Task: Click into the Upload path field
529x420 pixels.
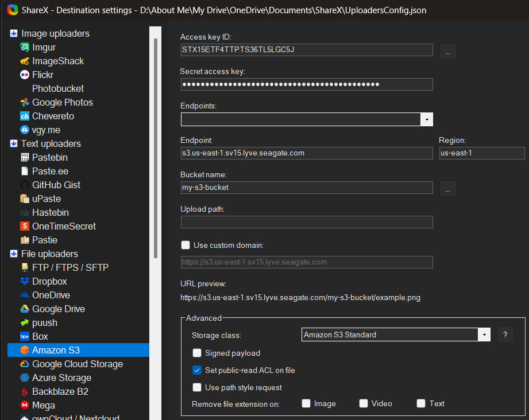Action: [307, 222]
